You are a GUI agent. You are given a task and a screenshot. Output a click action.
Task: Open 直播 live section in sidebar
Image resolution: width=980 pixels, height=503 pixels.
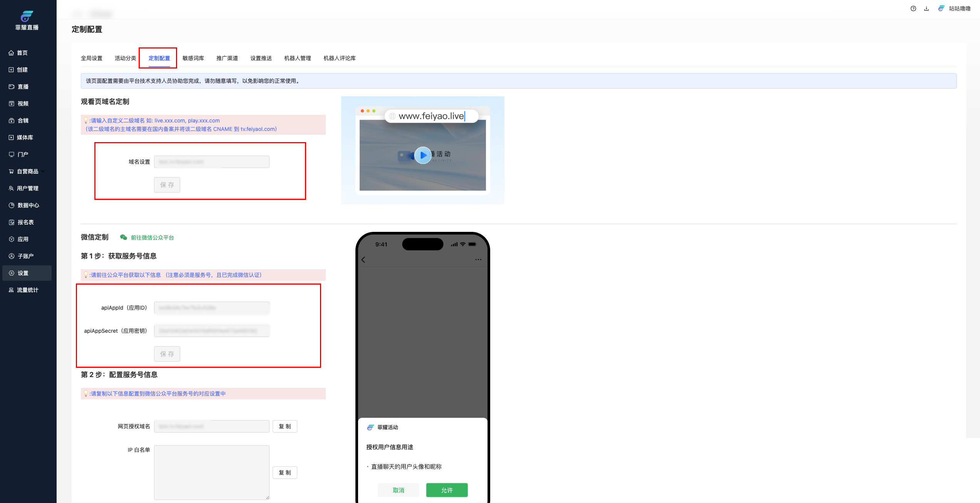23,87
